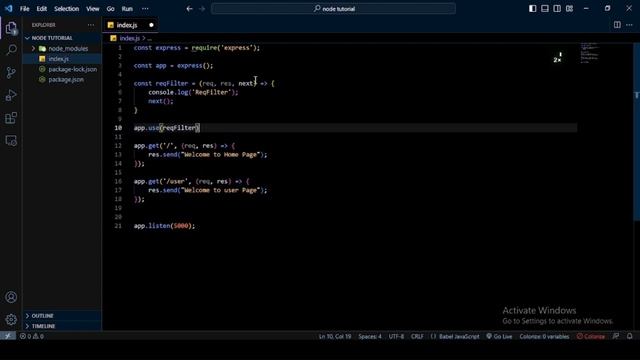Viewport: 640px width, 360px height.
Task: Go back with the left arrow
Action: click(189, 9)
